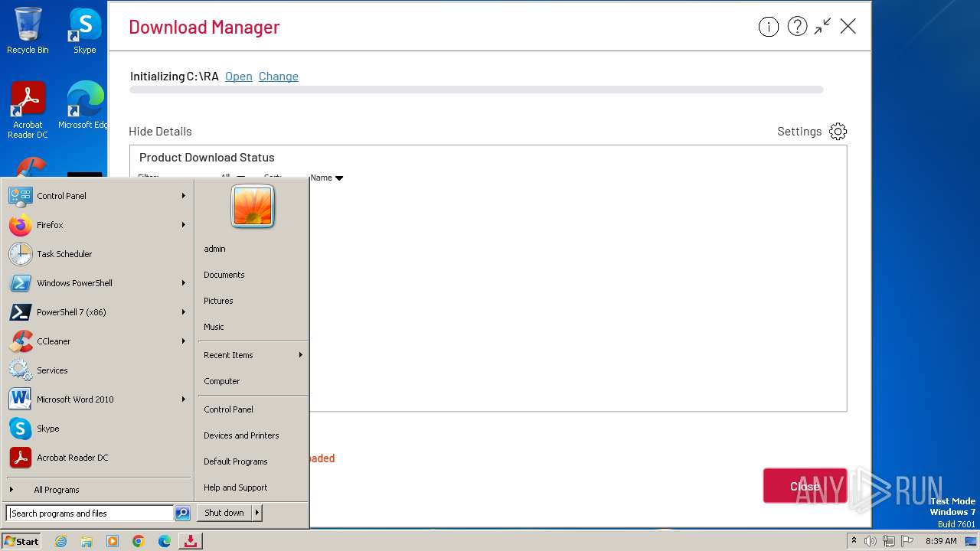Collapse the Download Manager window with arrows icon
This screenshot has width=980, height=551.
pyautogui.click(x=822, y=27)
